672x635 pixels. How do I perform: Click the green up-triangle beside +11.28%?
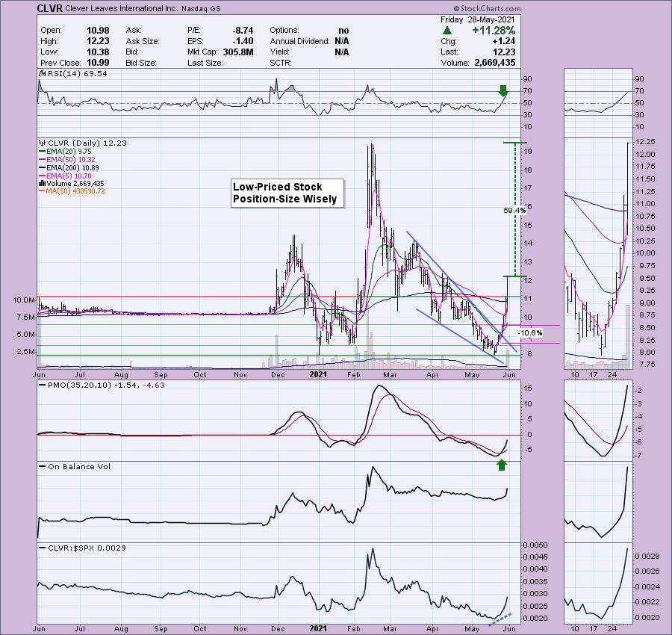coord(447,31)
